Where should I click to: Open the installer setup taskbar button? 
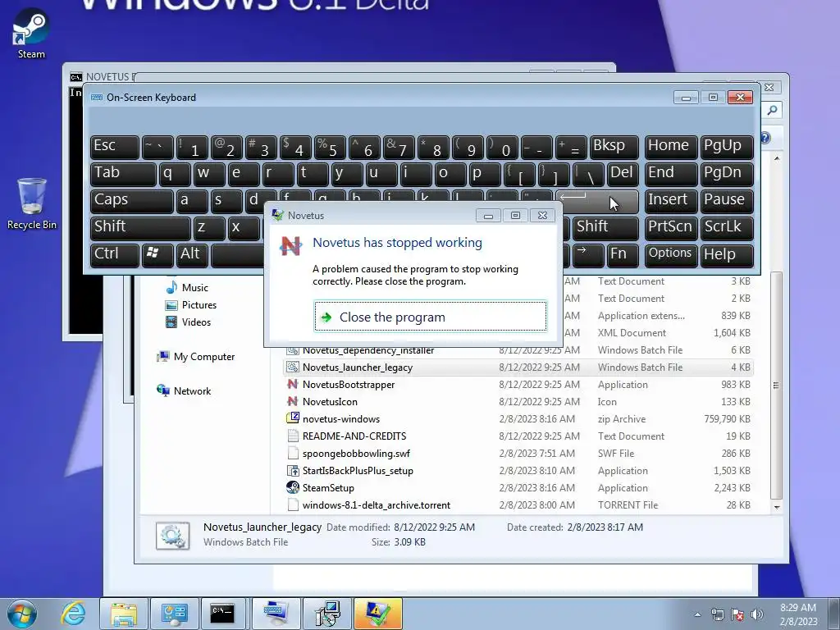pos(326,614)
